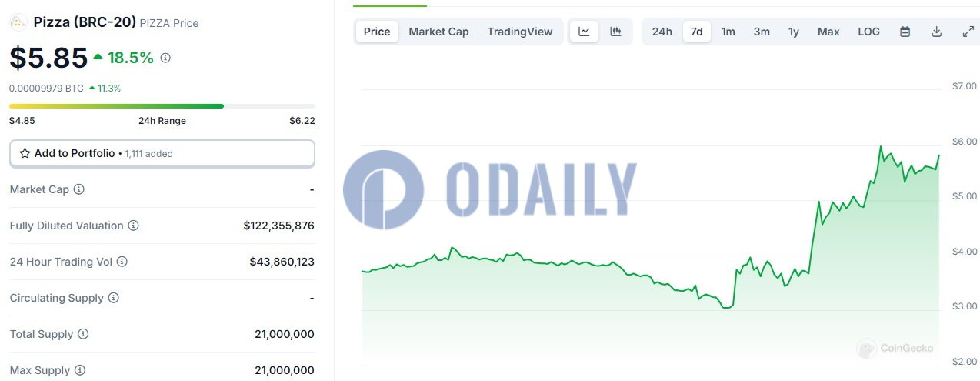Click the price percentage change info icon

tap(165, 58)
